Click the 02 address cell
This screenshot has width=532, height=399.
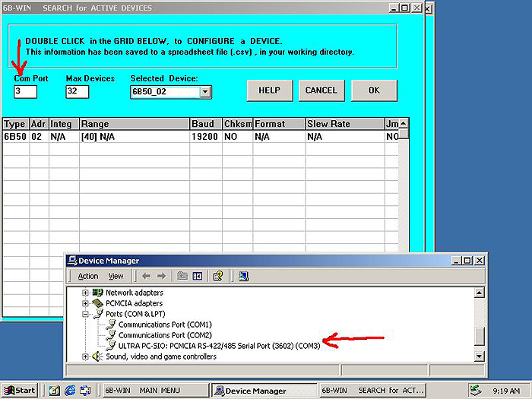[x=39, y=137]
